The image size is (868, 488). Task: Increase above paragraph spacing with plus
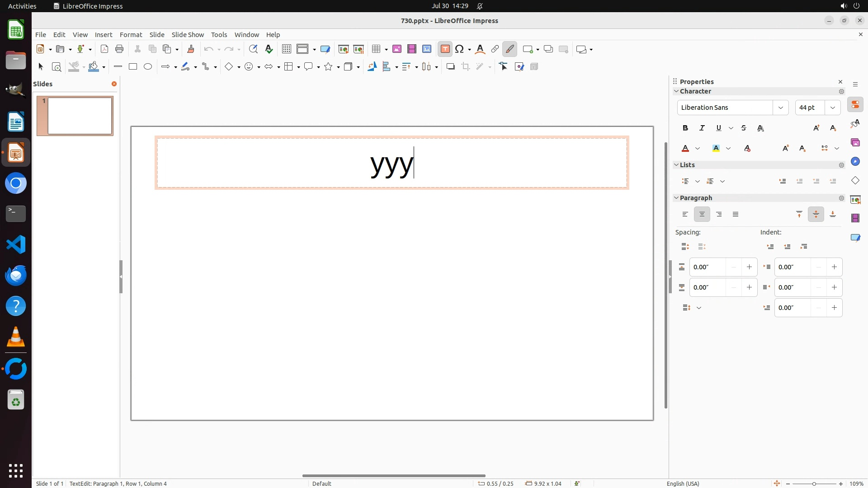[749, 267]
